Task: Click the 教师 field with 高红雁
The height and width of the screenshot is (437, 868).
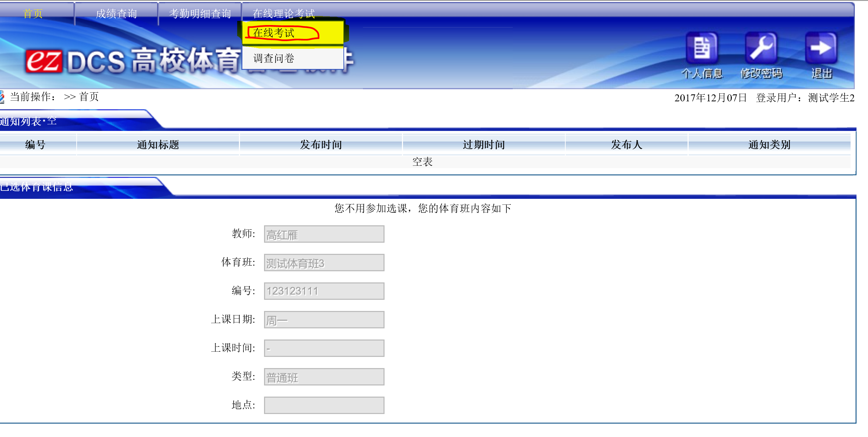Action: [x=324, y=234]
